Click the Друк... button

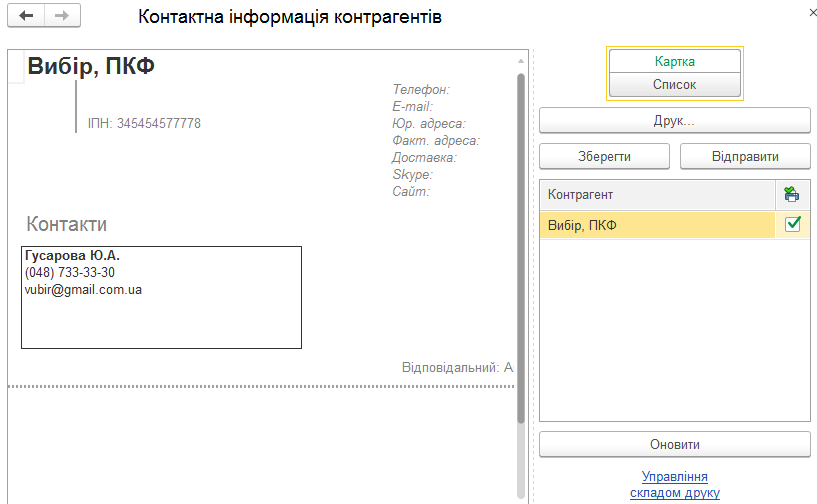[674, 120]
